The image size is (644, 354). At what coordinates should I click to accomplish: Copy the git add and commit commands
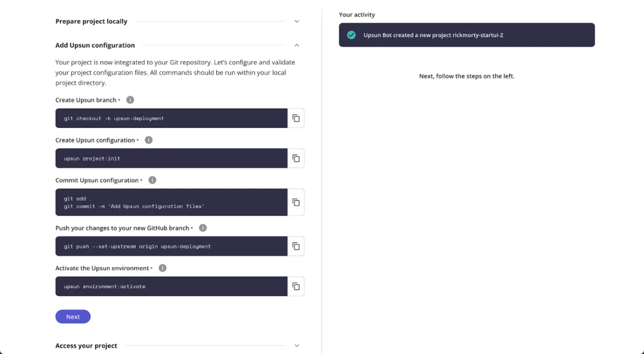296,202
